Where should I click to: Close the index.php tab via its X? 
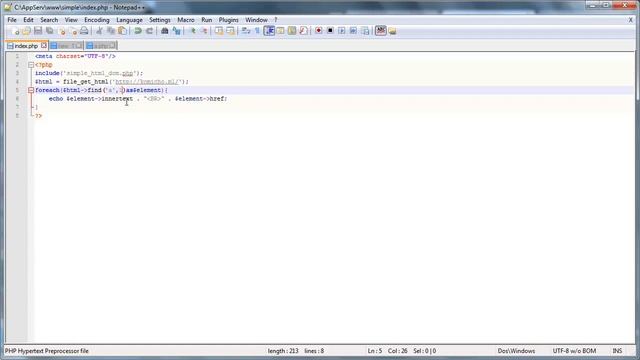44,46
